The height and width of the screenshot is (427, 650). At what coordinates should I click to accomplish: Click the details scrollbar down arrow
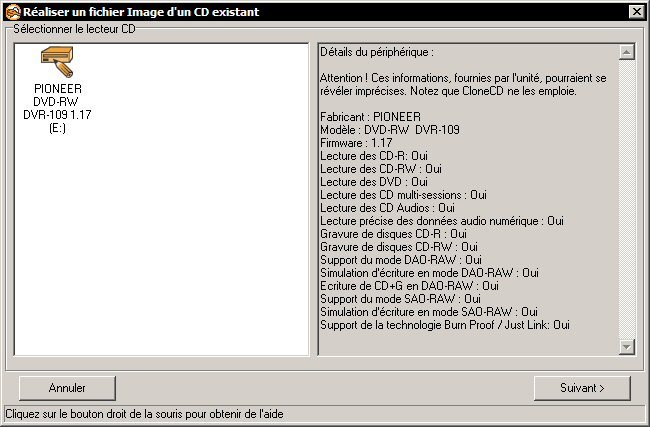coord(627,347)
